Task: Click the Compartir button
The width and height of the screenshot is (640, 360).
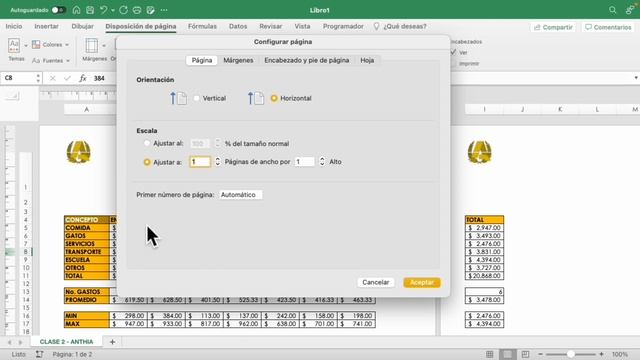Action: [553, 27]
